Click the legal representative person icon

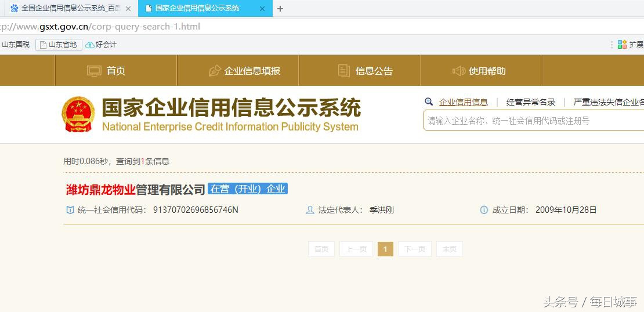pyautogui.click(x=310, y=210)
